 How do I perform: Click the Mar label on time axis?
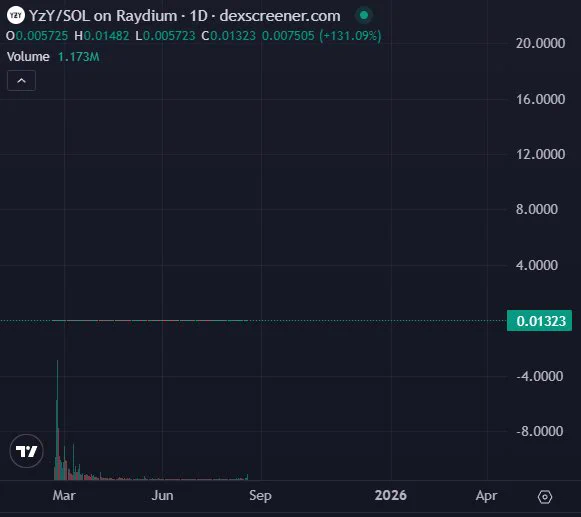pyautogui.click(x=64, y=496)
